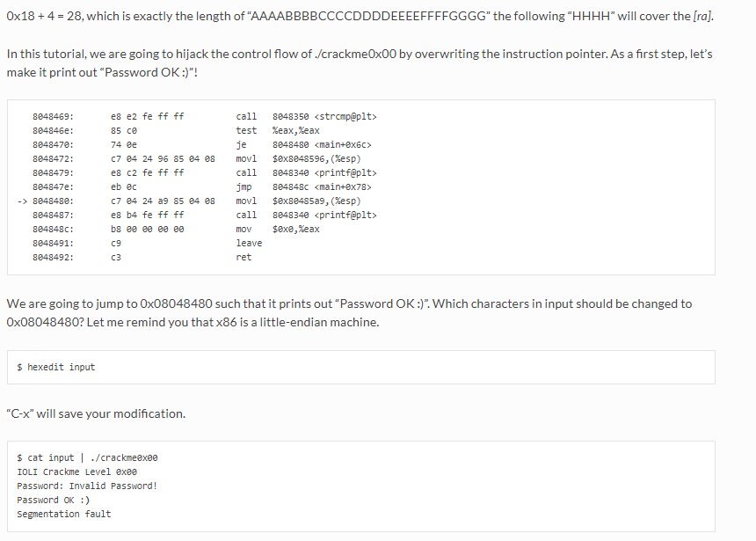Click the "ret" instruction
Screen dimensions: 756x541
point(244,257)
